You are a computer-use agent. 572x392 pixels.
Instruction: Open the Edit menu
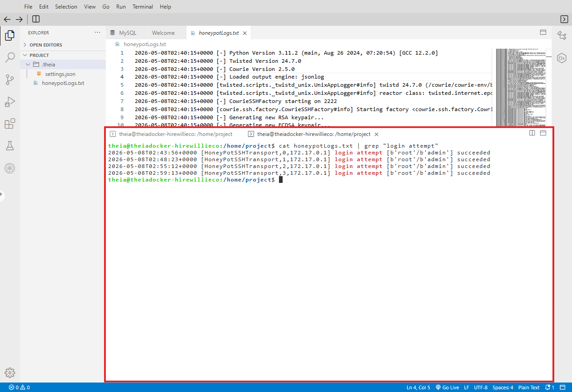click(x=44, y=7)
